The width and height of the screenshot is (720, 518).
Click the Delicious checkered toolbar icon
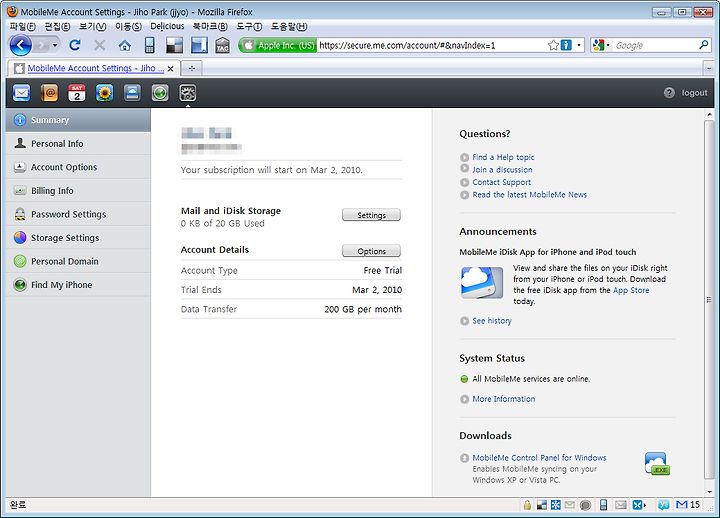tap(174, 45)
